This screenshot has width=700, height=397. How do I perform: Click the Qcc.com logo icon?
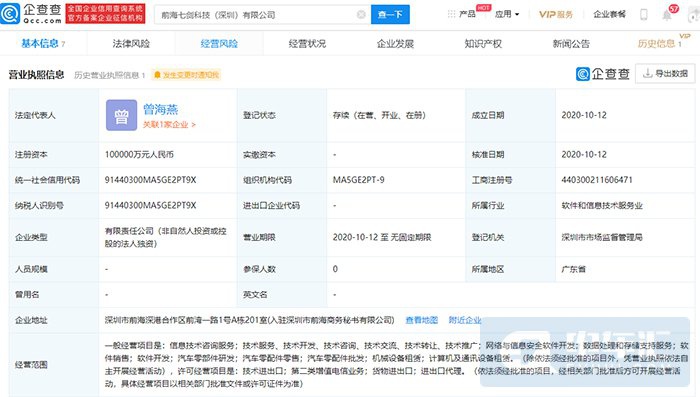pos(10,14)
